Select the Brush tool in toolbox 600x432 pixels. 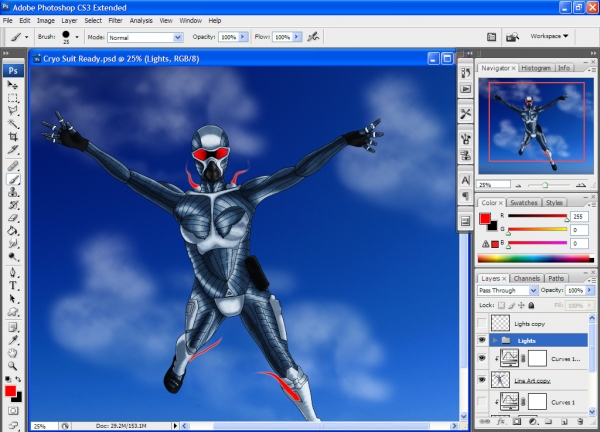click(13, 179)
